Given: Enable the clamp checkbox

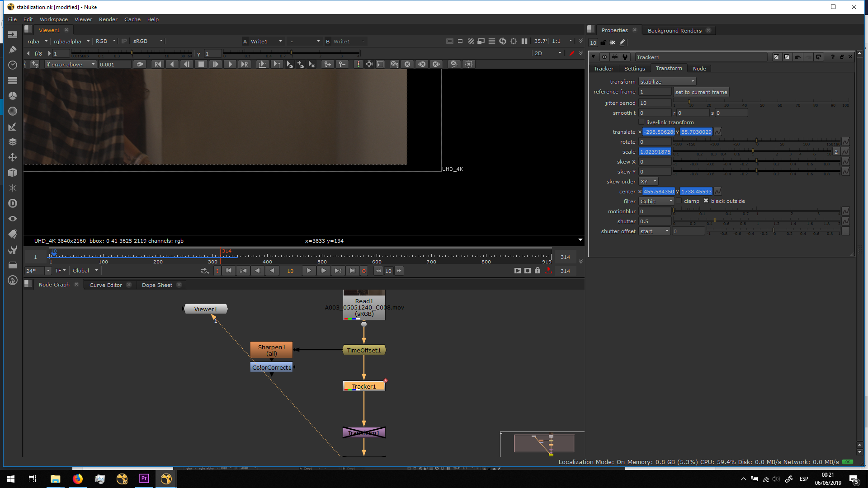Looking at the screenshot, I should [x=679, y=201].
